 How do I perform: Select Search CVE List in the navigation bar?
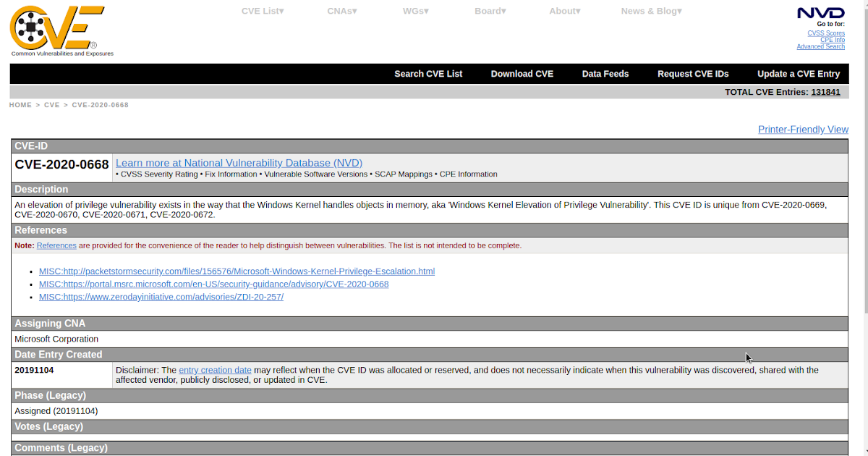428,73
